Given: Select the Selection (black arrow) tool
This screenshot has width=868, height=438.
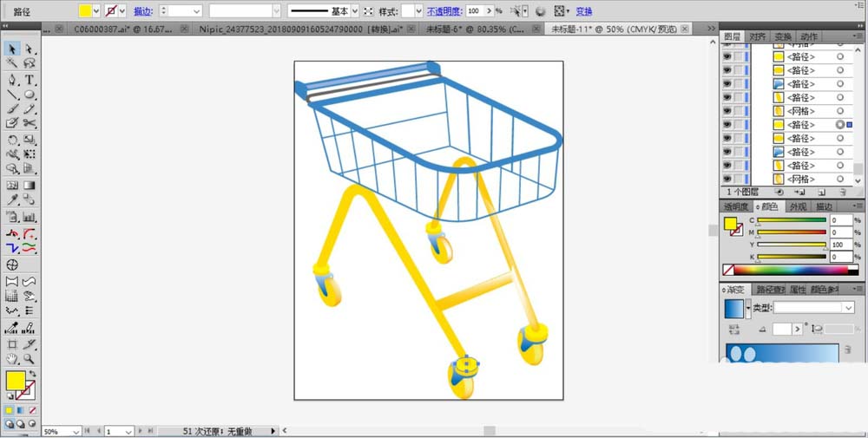Looking at the screenshot, I should (x=12, y=49).
